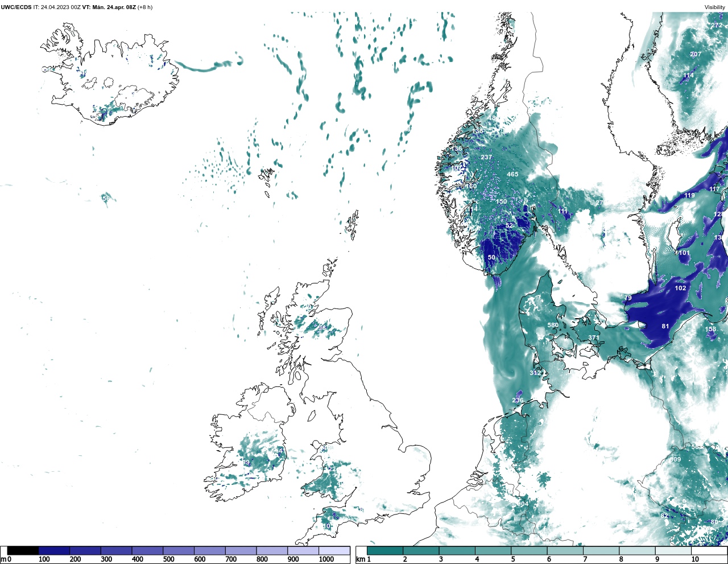This screenshot has width=728, height=564.
Task: Click the '102' value over the Baltic Sea
Action: click(680, 288)
